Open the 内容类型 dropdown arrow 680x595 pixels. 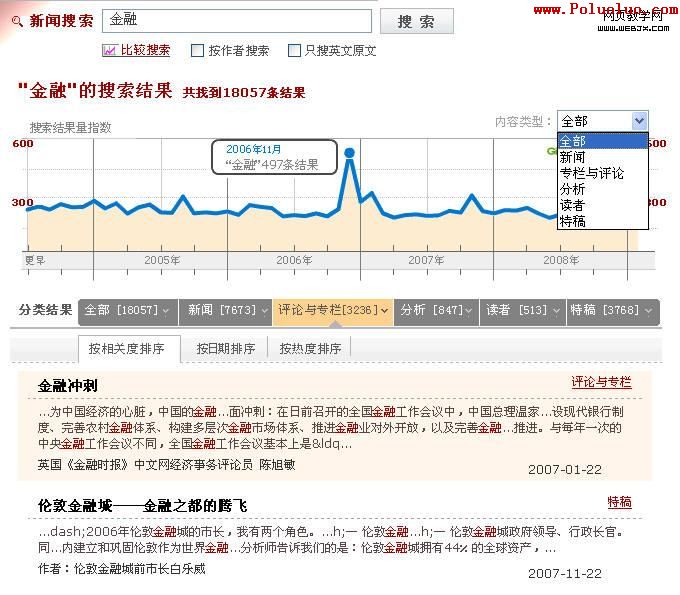[x=639, y=121]
